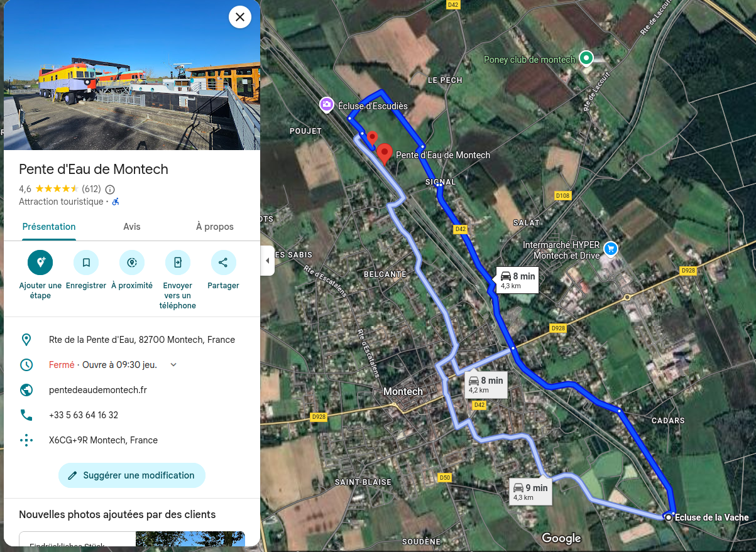Open the À proximité nearby search icon

pos(132,262)
